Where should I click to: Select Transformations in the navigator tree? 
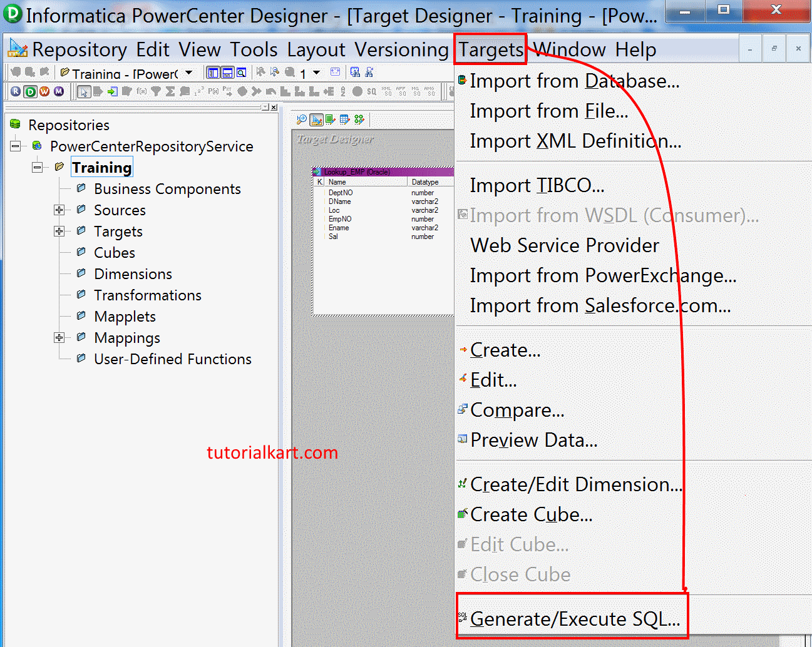tap(148, 295)
